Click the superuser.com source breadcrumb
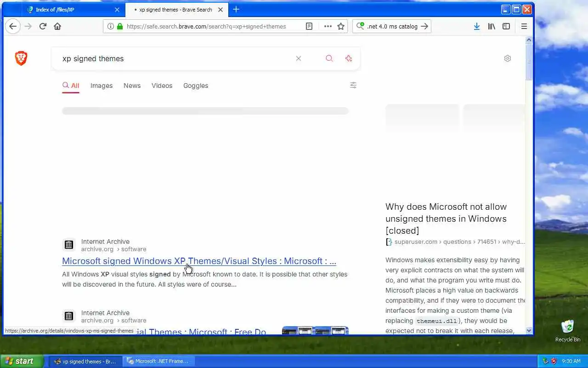588x368 pixels. 459,241
